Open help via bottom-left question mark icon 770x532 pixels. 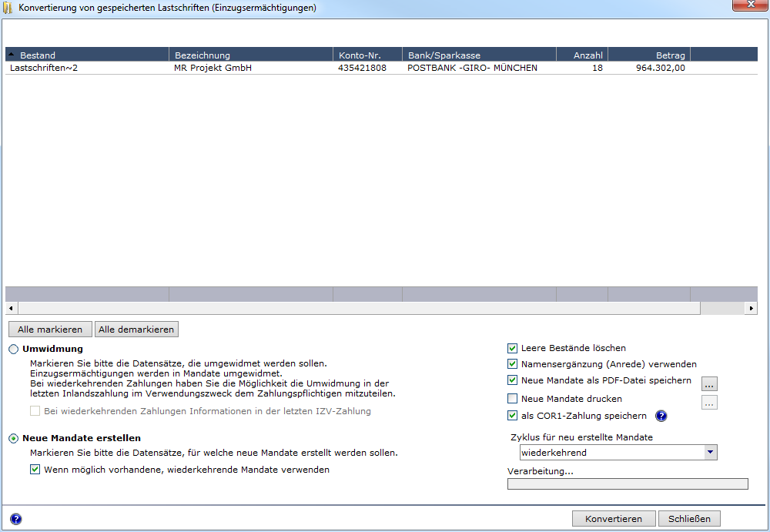(15, 519)
